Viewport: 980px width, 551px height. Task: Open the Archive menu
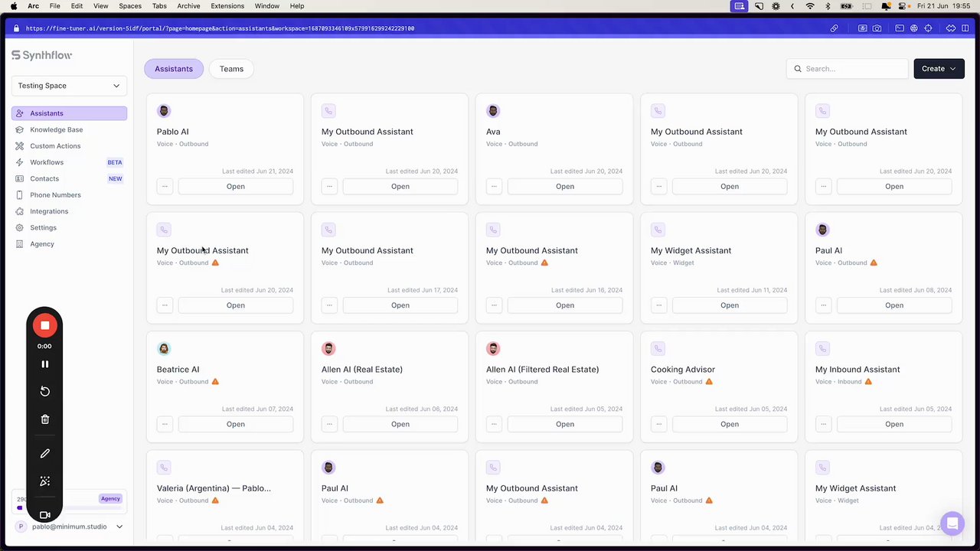(x=188, y=6)
